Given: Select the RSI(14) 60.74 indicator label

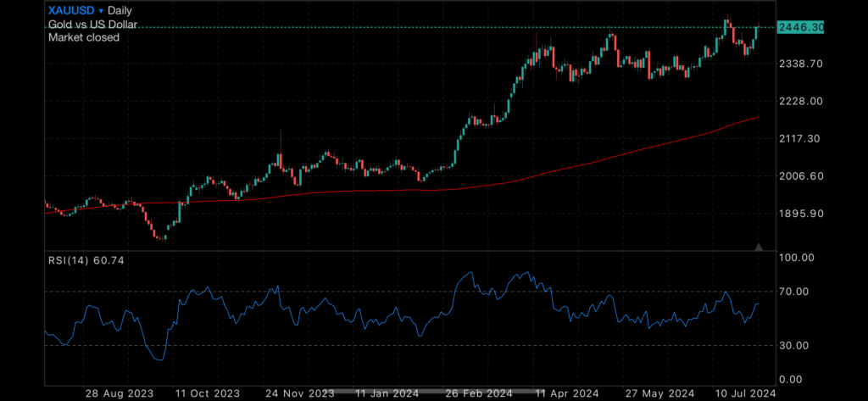Looking at the screenshot, I should point(86,259).
